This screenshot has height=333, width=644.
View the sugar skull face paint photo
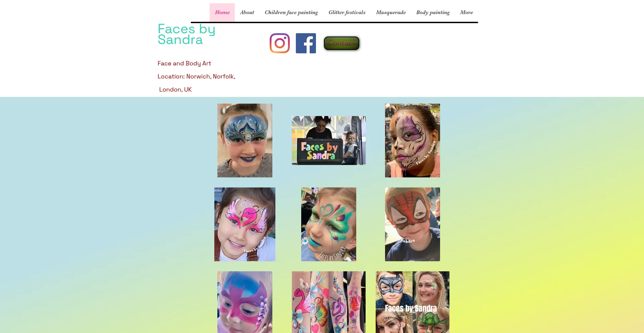pyautogui.click(x=413, y=141)
